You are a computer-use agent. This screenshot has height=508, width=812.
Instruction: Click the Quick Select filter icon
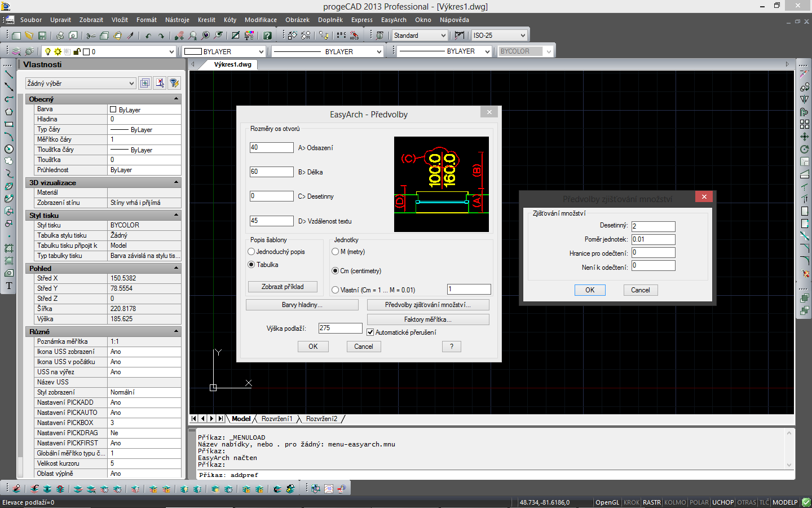pyautogui.click(x=174, y=84)
